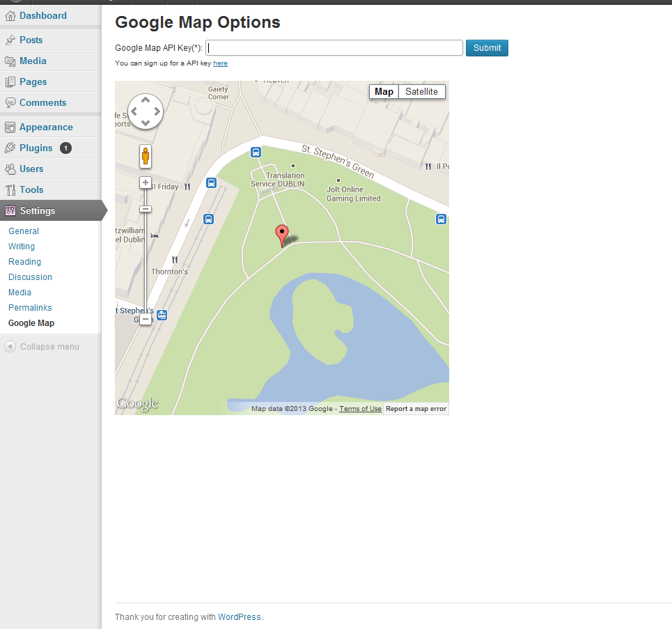672x629 pixels.
Task: Open the Dashboard menu
Action: [x=43, y=16]
